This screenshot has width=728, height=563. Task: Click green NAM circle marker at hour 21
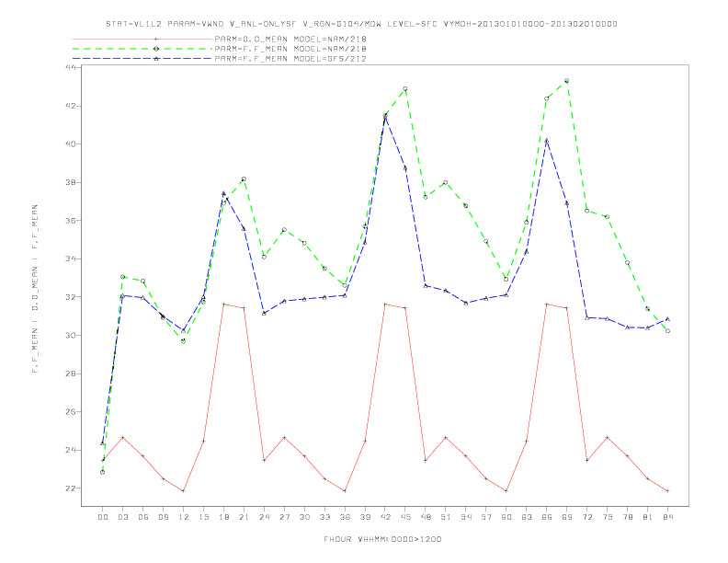tap(244, 178)
